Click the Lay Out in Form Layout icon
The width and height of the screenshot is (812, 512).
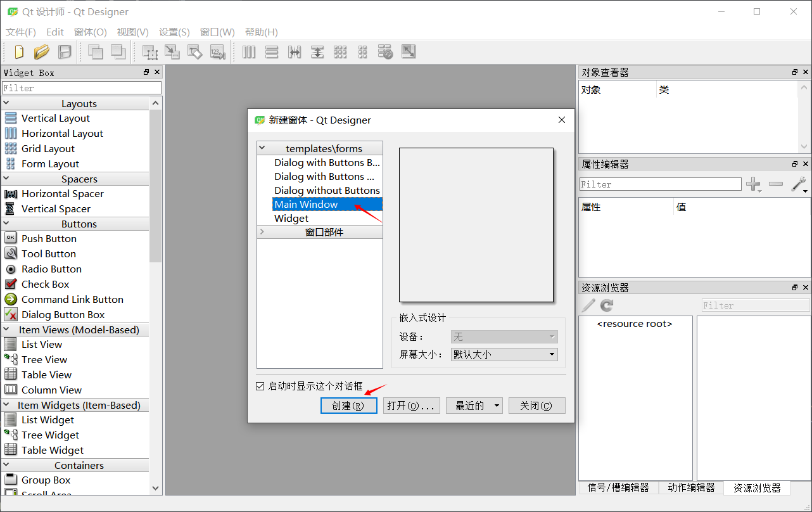(363, 52)
